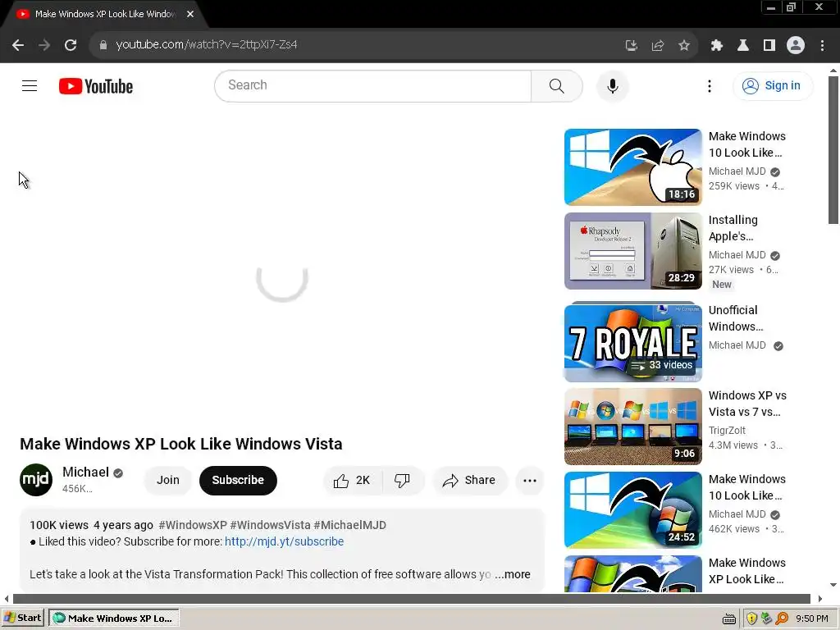Click the #MichaelMJD hashtag

pyautogui.click(x=349, y=525)
